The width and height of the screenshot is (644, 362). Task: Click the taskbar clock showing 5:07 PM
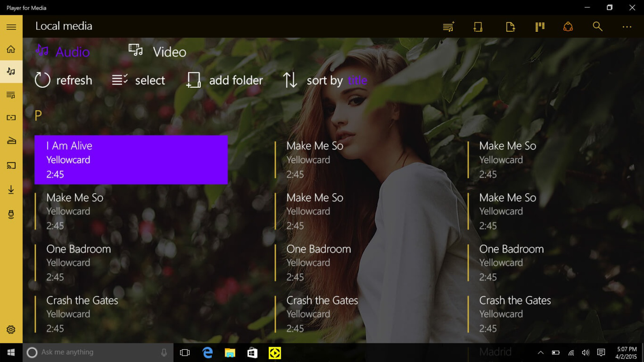pos(627,352)
